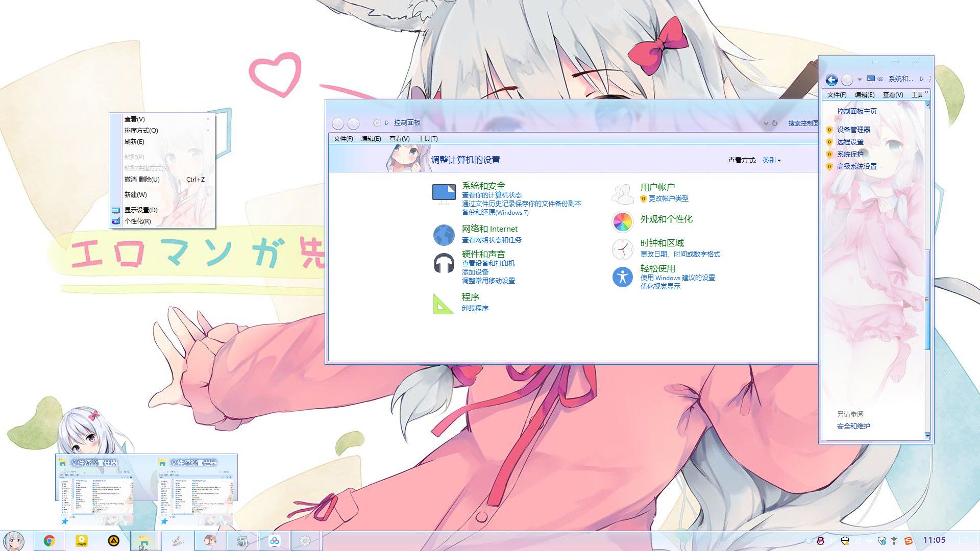Click the 卸载程序 link

475,308
